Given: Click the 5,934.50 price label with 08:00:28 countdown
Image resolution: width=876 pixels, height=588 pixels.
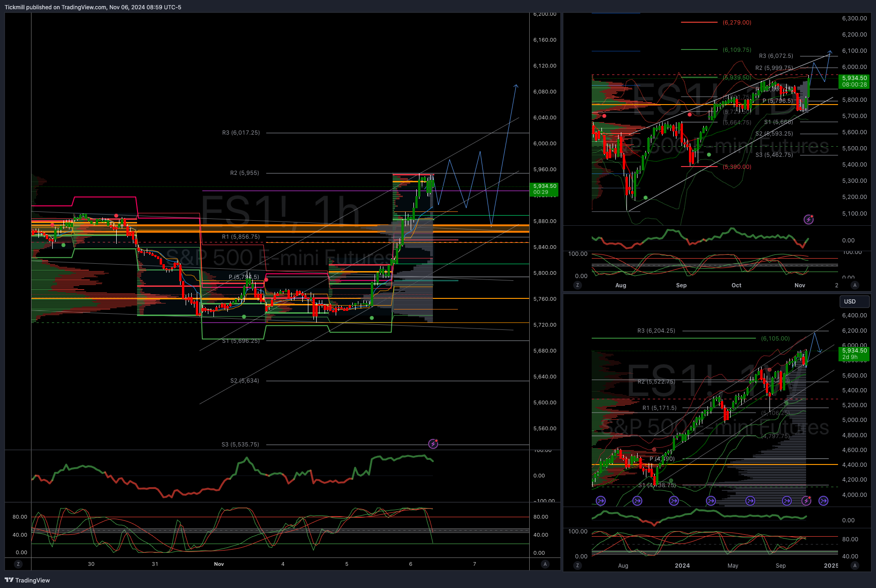Looking at the screenshot, I should [x=854, y=81].
